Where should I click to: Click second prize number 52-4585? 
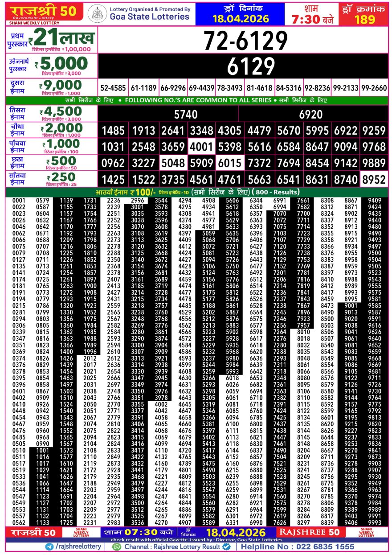[x=113, y=88]
